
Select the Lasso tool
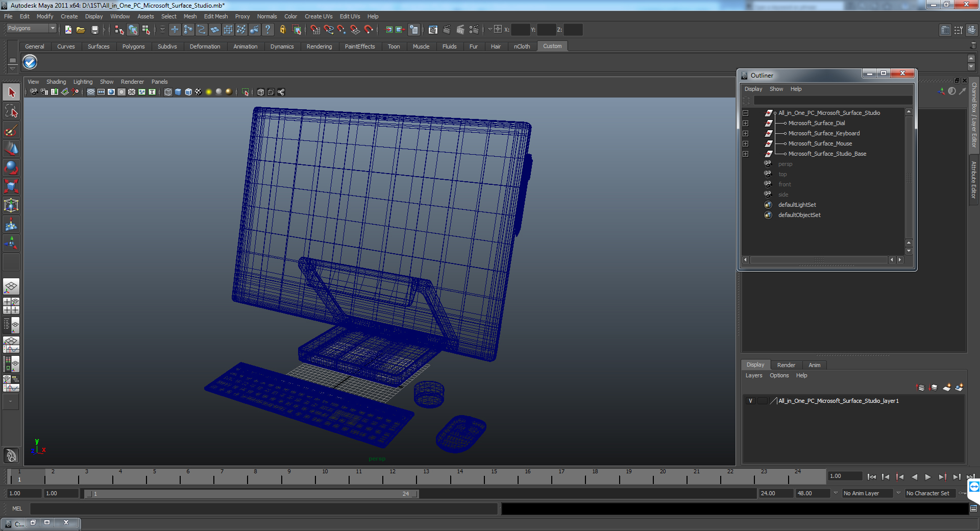[x=11, y=111]
